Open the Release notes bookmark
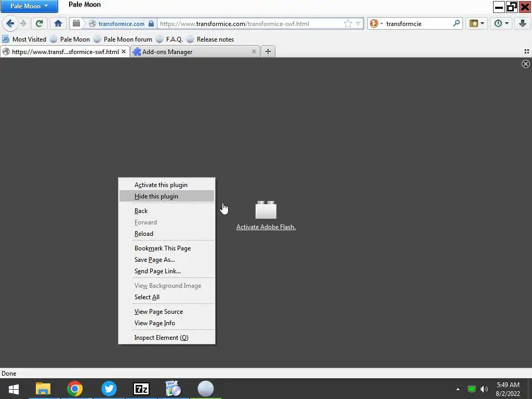Screen dimensions: 532x399 [x=210, y=39]
